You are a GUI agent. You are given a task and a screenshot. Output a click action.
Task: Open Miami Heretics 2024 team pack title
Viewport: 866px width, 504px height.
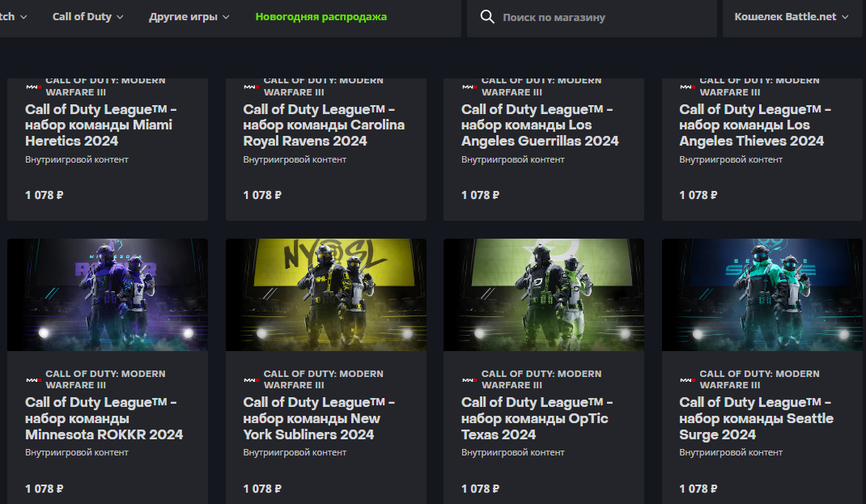tap(100, 125)
